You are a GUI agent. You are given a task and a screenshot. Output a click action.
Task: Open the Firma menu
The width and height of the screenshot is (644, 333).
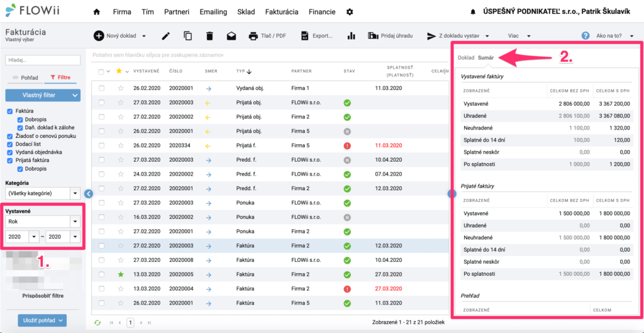point(122,12)
